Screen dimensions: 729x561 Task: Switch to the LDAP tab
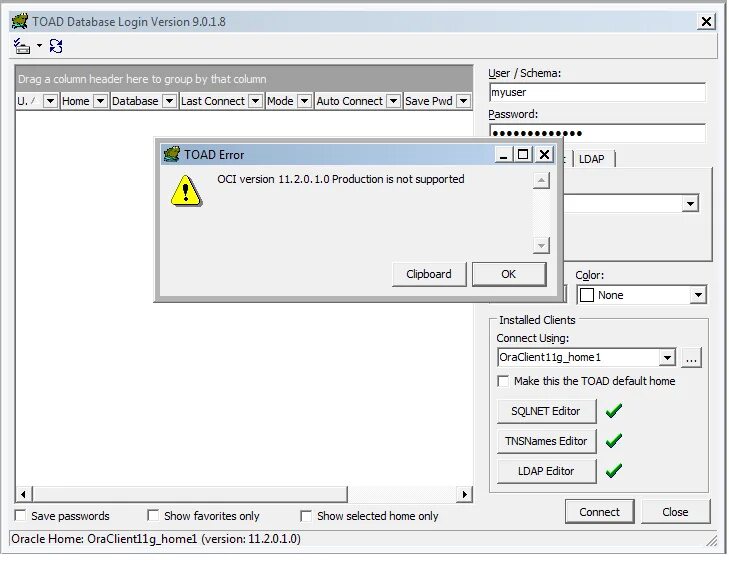click(592, 159)
